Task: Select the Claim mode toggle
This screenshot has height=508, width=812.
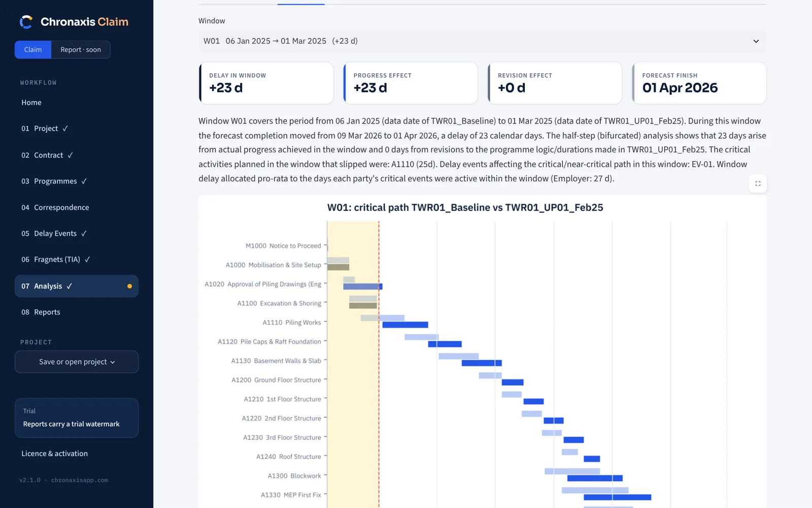Action: [x=33, y=50]
